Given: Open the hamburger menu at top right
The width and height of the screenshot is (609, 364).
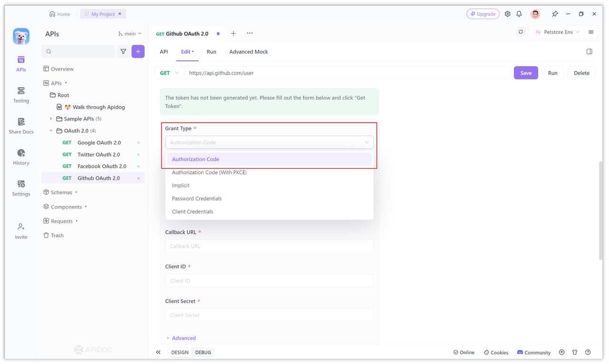Looking at the screenshot, I should [x=591, y=32].
